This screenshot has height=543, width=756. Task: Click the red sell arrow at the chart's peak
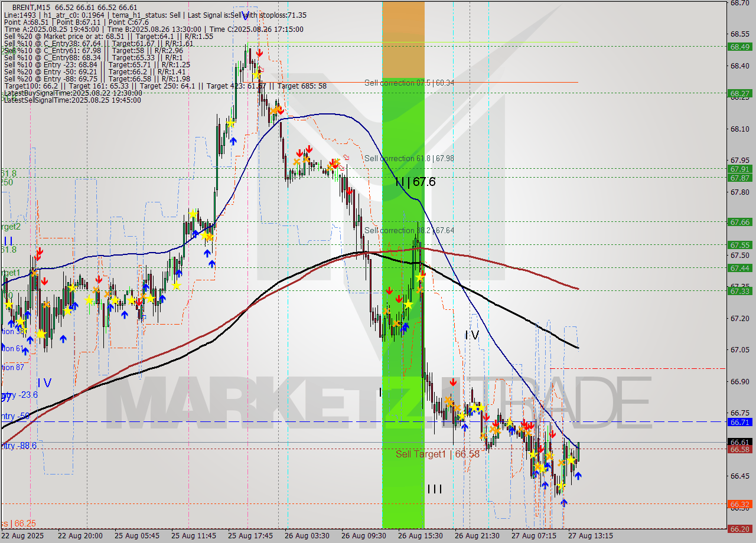[x=259, y=52]
